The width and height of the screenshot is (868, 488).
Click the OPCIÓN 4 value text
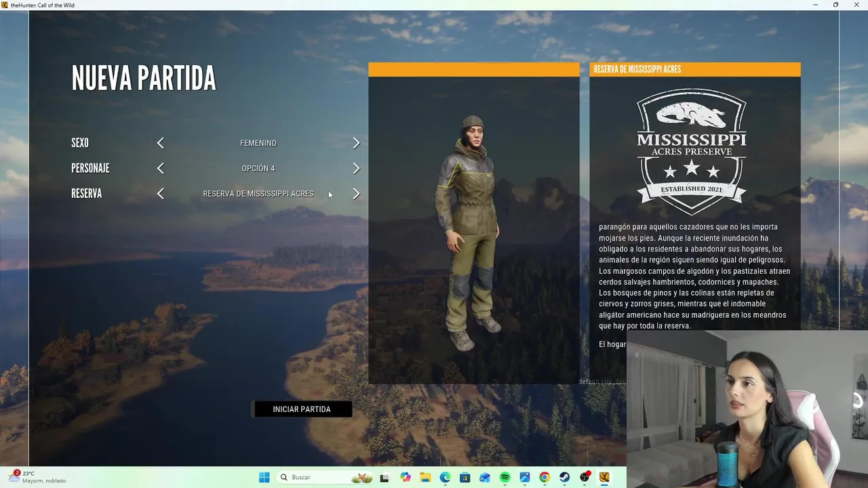tap(258, 168)
